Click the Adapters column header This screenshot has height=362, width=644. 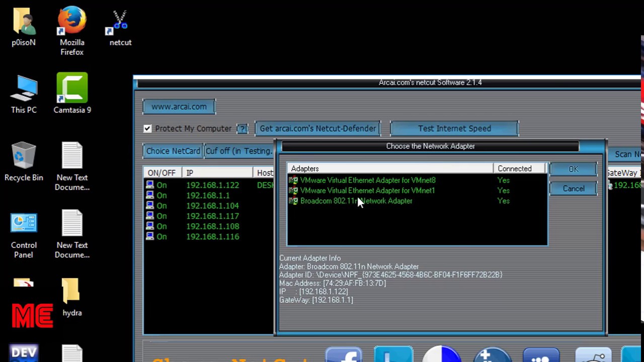coord(390,169)
